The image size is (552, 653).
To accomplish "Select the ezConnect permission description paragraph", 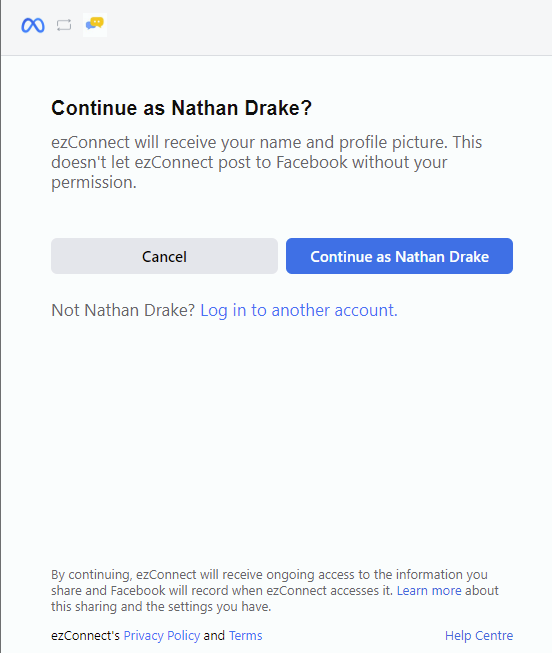I will 267,162.
